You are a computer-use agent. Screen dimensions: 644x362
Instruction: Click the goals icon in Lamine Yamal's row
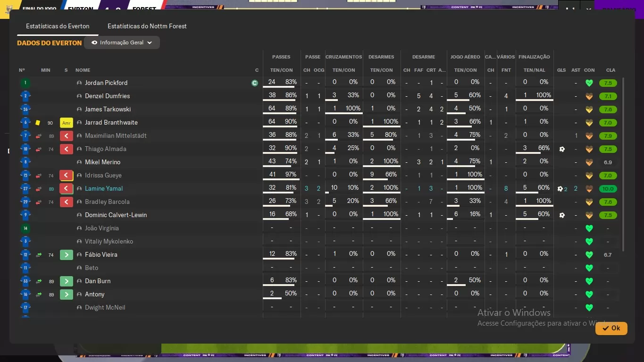point(562,189)
